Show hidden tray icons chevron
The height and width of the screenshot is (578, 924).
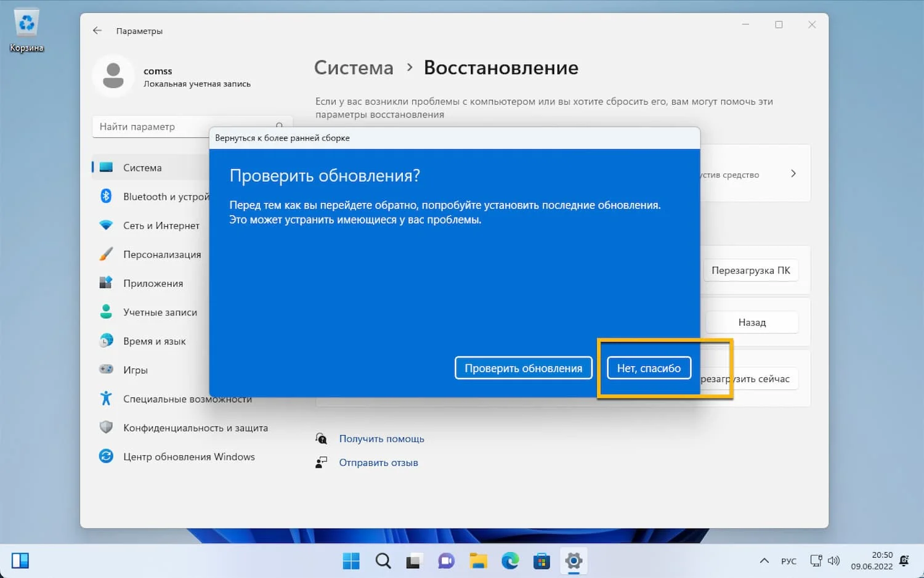[764, 561]
